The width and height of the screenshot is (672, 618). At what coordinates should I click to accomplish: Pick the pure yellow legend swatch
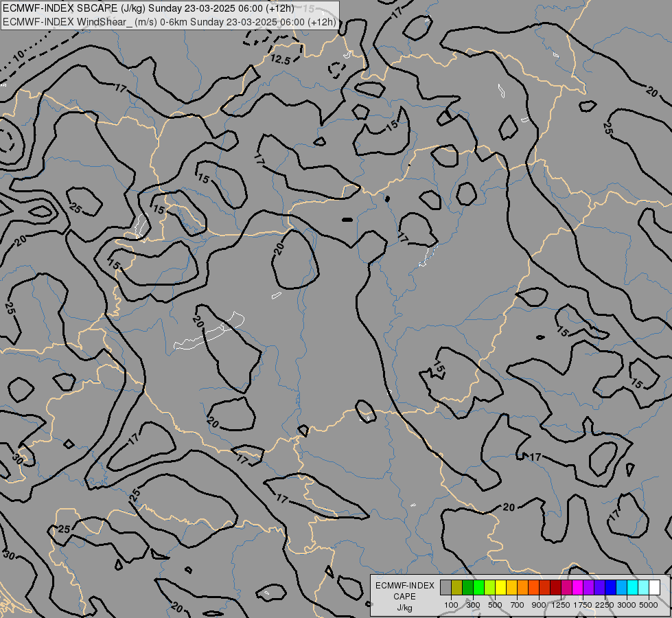500,588
